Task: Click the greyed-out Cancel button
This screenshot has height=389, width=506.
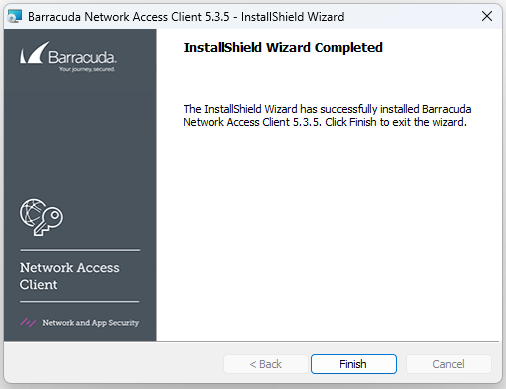Action: click(x=448, y=364)
